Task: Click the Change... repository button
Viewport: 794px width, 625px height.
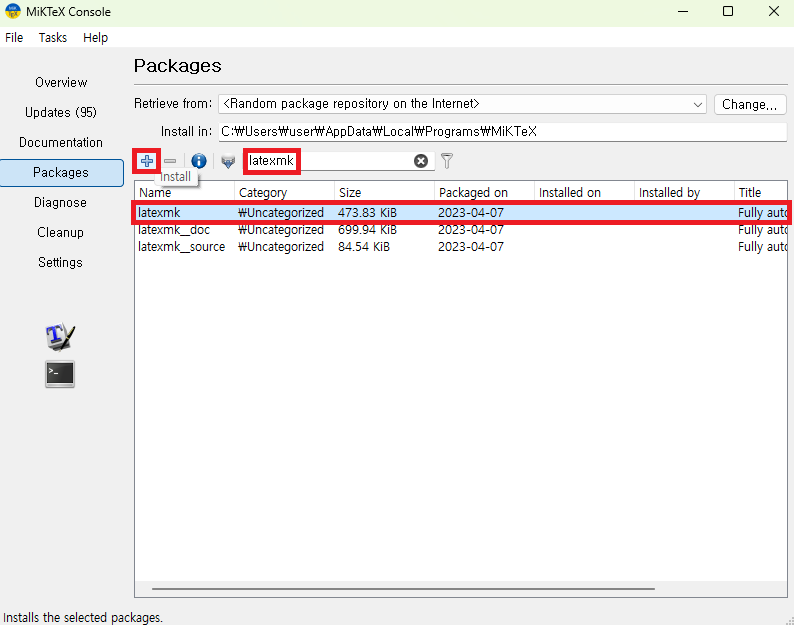Action: point(750,104)
